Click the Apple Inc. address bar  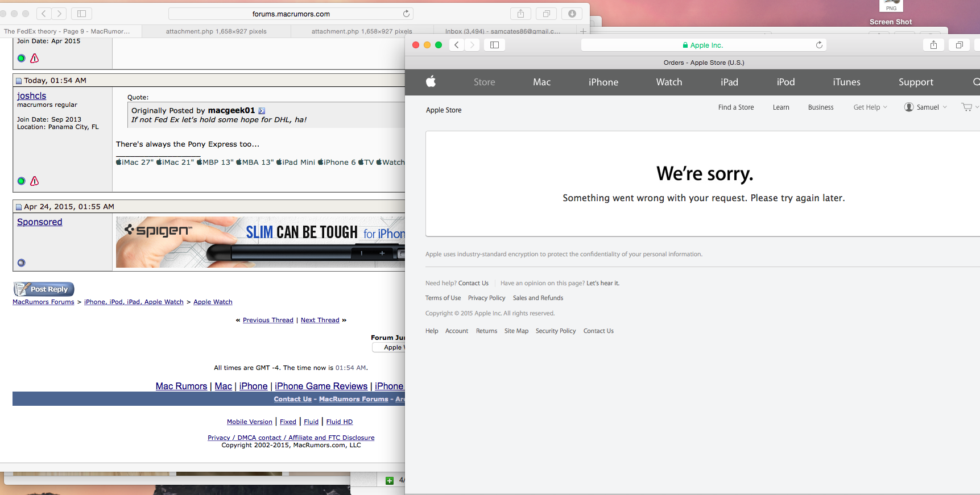704,45
